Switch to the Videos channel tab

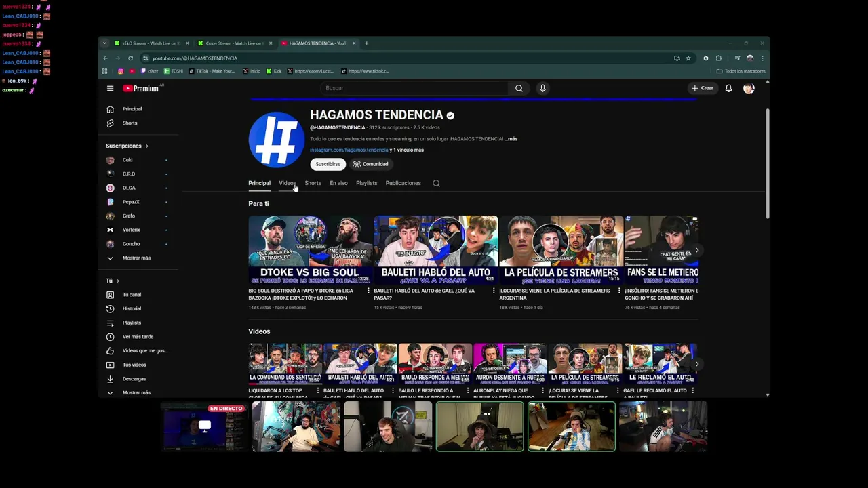coord(287,183)
